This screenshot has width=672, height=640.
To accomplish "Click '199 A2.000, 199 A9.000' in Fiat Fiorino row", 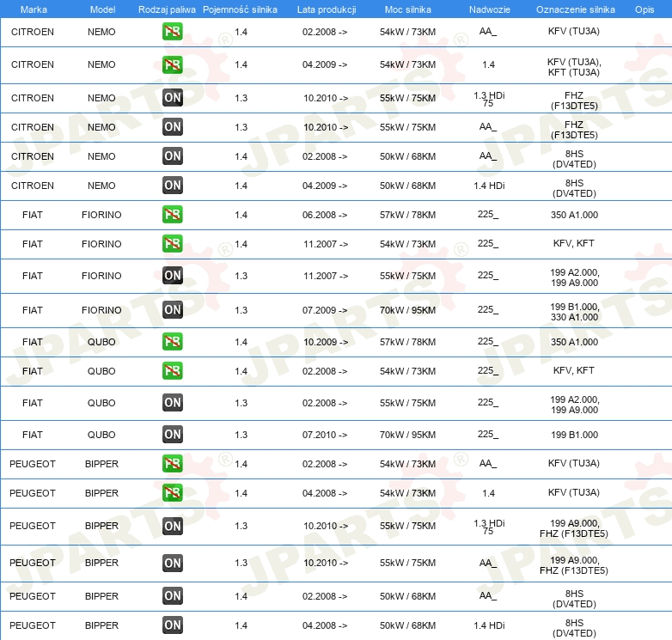I will coord(575,277).
